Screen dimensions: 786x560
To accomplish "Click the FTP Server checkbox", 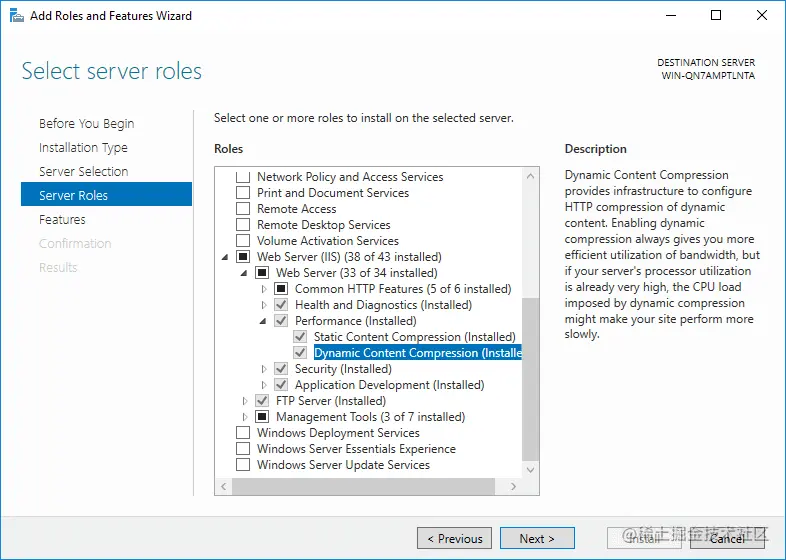I will [x=262, y=401].
